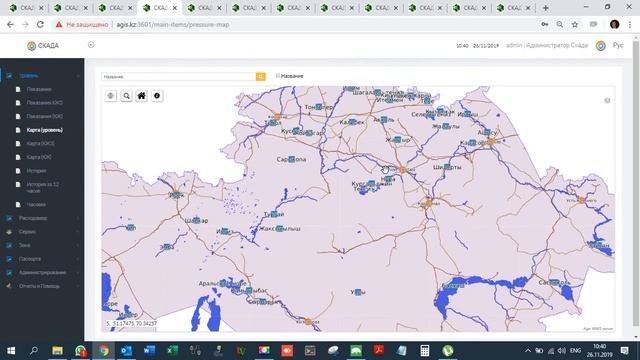This screenshot has height=360, width=640.
Task: Activate the magnifier zoom tool on map
Action: pyautogui.click(x=127, y=96)
